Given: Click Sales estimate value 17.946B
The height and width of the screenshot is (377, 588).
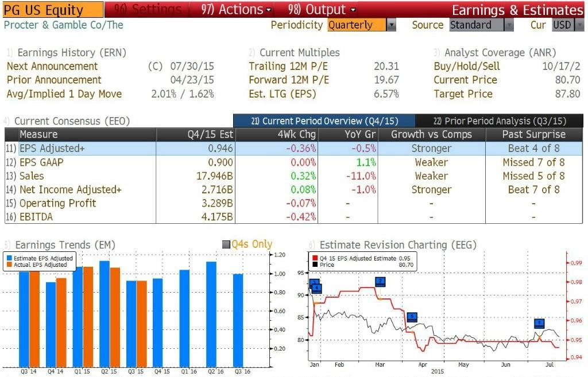Looking at the screenshot, I should point(215,176).
